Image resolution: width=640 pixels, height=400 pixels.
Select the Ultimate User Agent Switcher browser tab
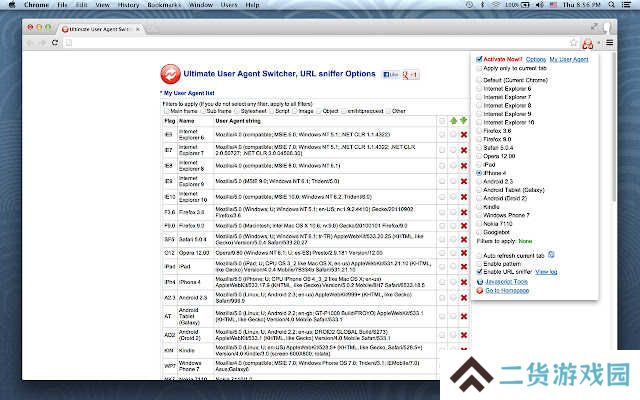101,29
